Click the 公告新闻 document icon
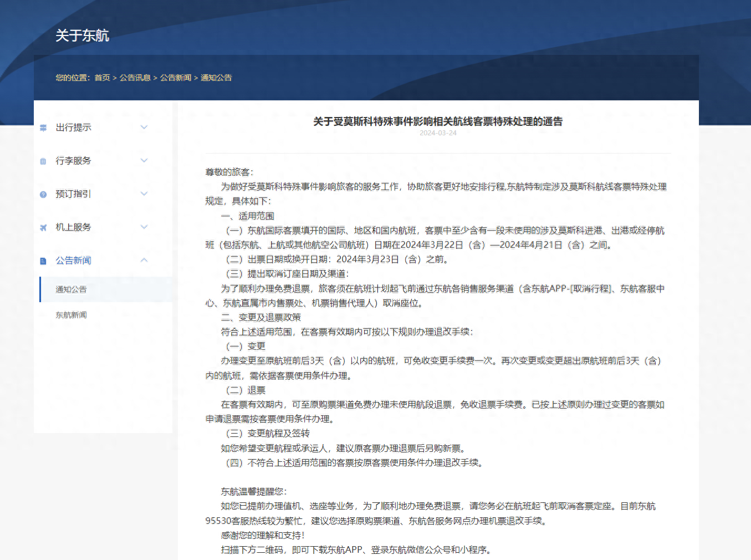This screenshot has height=560, width=751. coord(43,261)
